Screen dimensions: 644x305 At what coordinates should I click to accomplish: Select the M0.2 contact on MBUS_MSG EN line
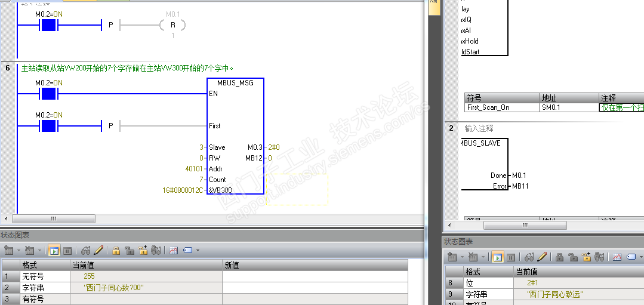coord(48,94)
